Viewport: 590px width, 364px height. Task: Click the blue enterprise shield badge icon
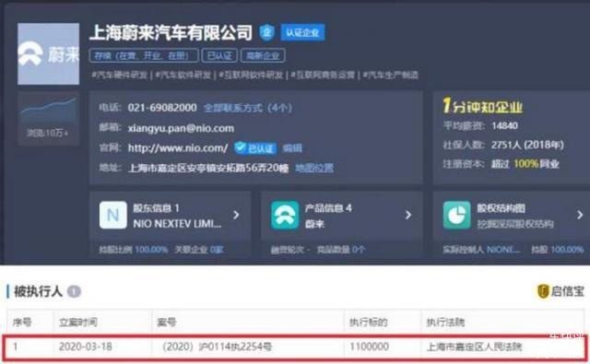pos(266,32)
